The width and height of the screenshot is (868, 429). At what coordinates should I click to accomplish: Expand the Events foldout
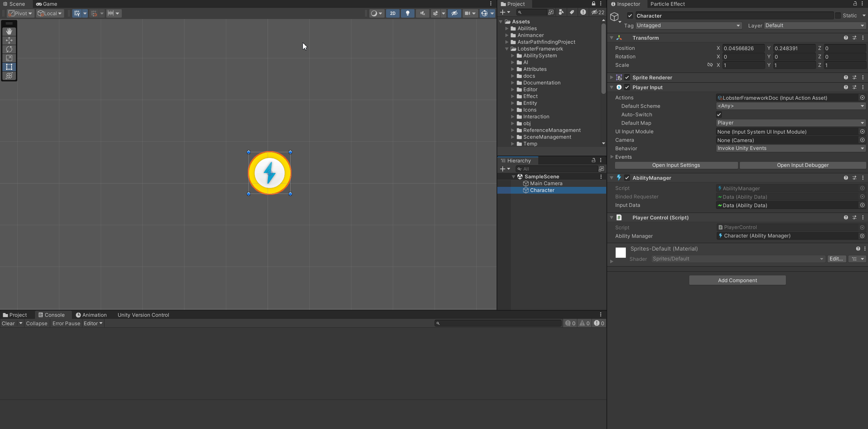(x=612, y=157)
